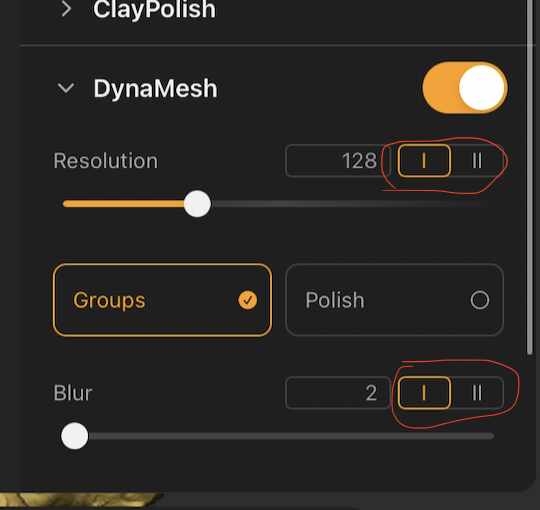This screenshot has width=540, height=510.
Task: Click the empty circle icon in Polish
Action: tap(480, 300)
